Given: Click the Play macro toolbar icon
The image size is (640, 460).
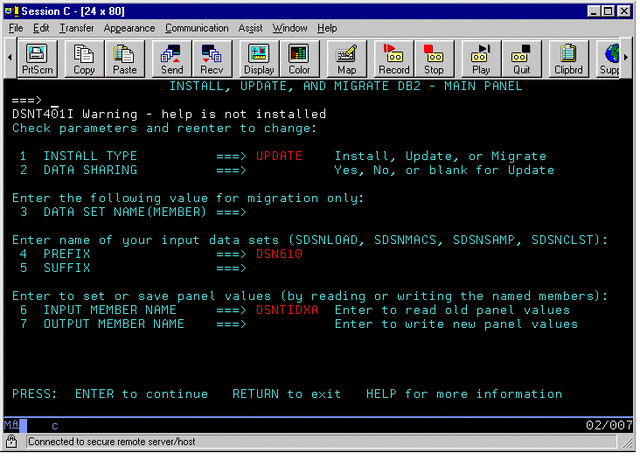Looking at the screenshot, I should [481, 59].
